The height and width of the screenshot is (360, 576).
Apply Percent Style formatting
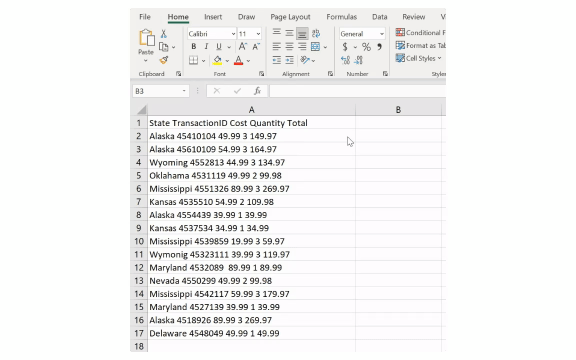[x=366, y=47]
